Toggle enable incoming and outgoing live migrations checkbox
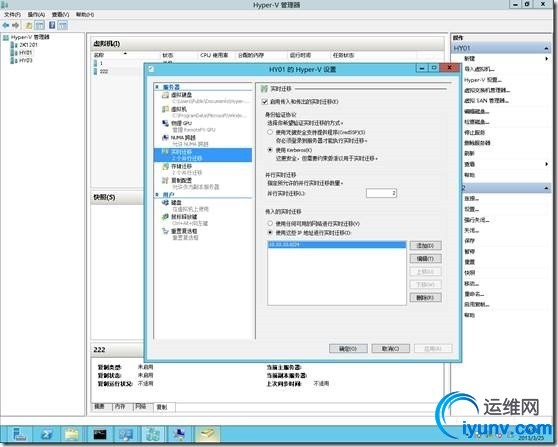Screen dimensions: 558x447 (264, 102)
